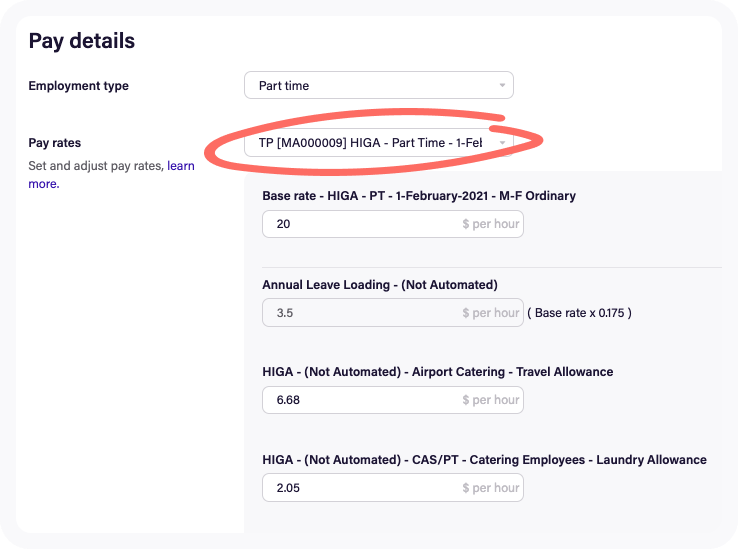Click the Base rate x 0.175 formula text

pos(579,313)
